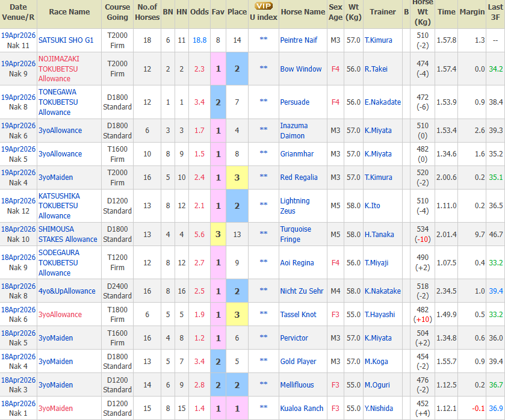505x420 pixels.
Task: Select time value 2.34.5
Action: coord(447,291)
